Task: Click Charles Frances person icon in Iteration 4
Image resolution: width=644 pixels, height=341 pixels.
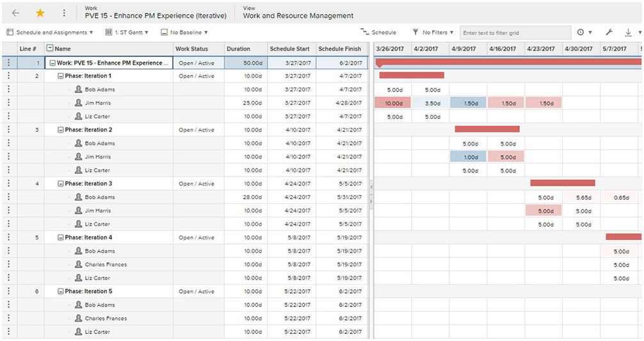Action: 79,264
